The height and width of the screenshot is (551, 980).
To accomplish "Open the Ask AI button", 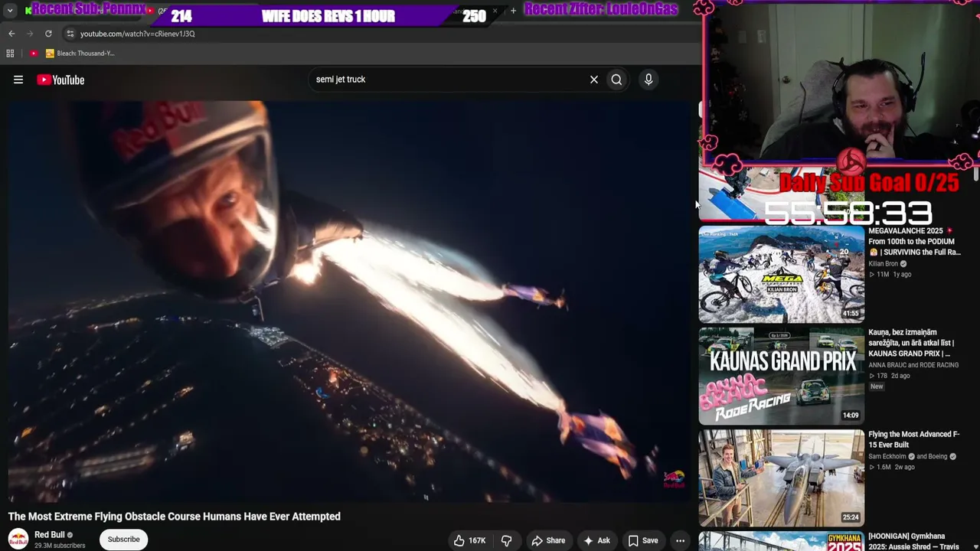I will [596, 540].
